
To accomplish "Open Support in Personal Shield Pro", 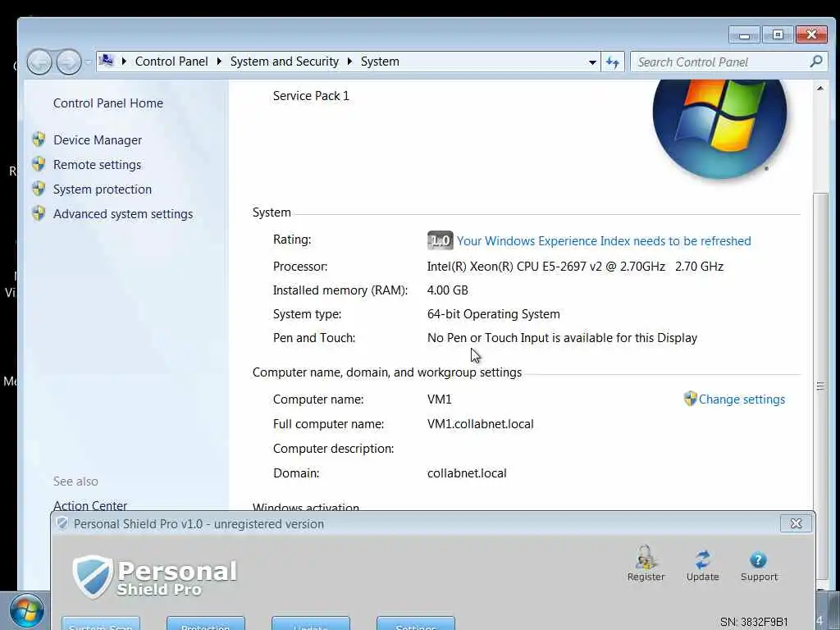I will 759,566.
